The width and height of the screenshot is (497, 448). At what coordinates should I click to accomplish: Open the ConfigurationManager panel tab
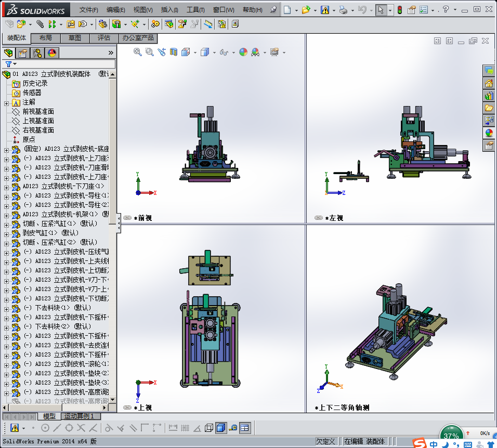37,53
